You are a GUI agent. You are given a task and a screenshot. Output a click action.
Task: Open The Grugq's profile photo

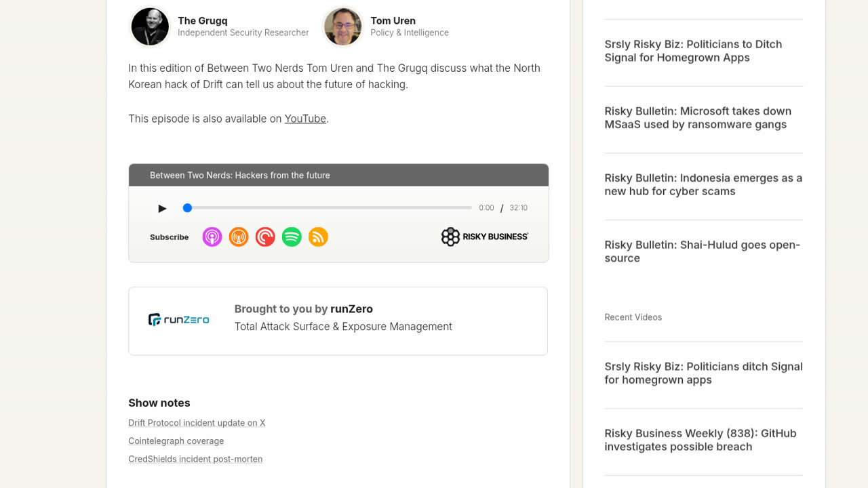coord(150,26)
